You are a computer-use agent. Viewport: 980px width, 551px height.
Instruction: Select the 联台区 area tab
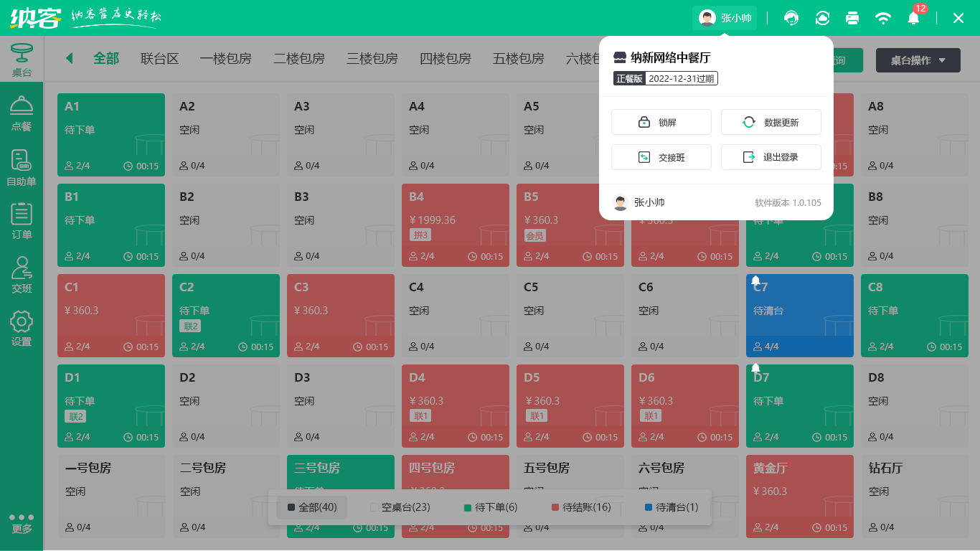pyautogui.click(x=159, y=60)
